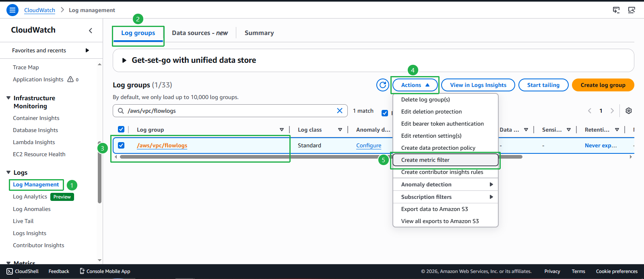Choose Edit deletion protection
This screenshot has height=279, width=644.
[446, 112]
